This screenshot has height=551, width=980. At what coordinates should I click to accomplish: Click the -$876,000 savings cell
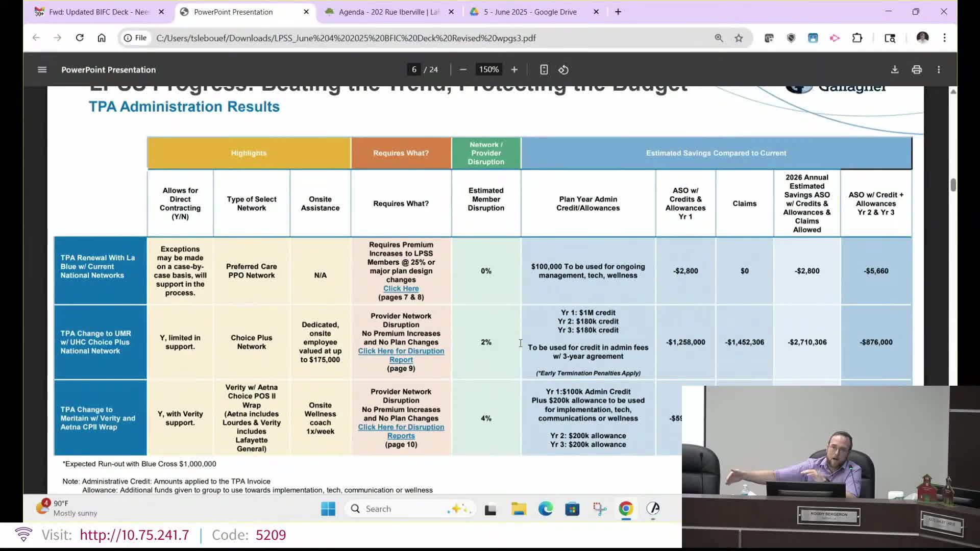point(876,342)
